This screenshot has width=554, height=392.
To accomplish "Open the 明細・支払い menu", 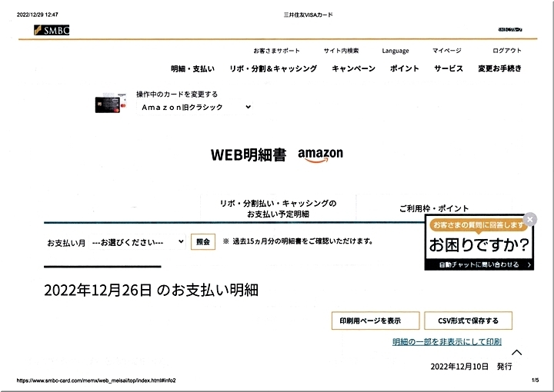I will pyautogui.click(x=192, y=68).
